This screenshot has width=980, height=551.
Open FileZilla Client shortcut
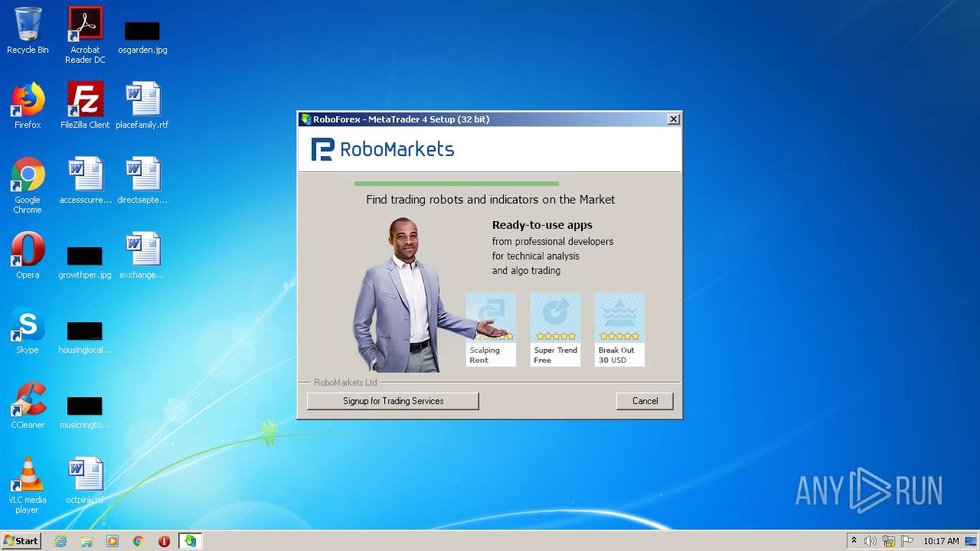[85, 106]
